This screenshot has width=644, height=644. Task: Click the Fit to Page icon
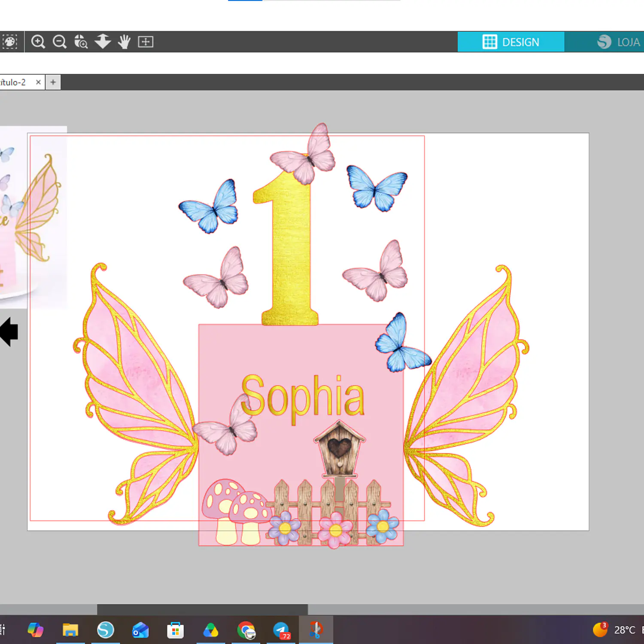(146, 42)
